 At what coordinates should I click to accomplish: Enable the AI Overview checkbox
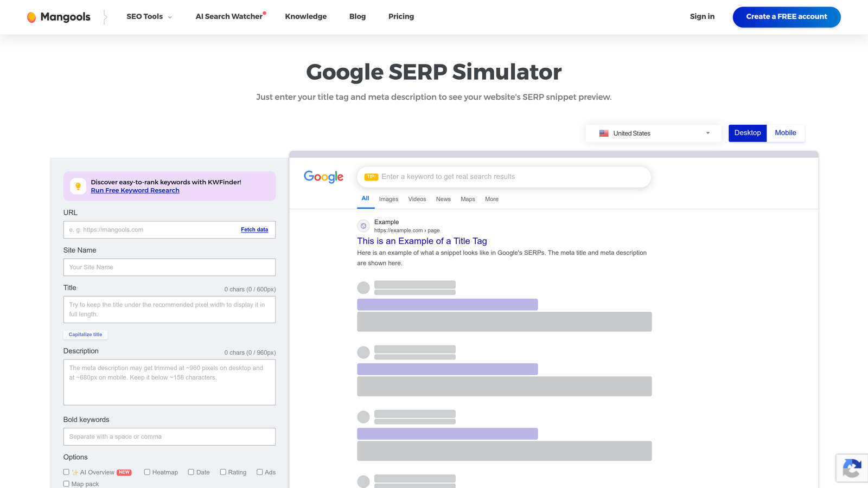click(66, 472)
